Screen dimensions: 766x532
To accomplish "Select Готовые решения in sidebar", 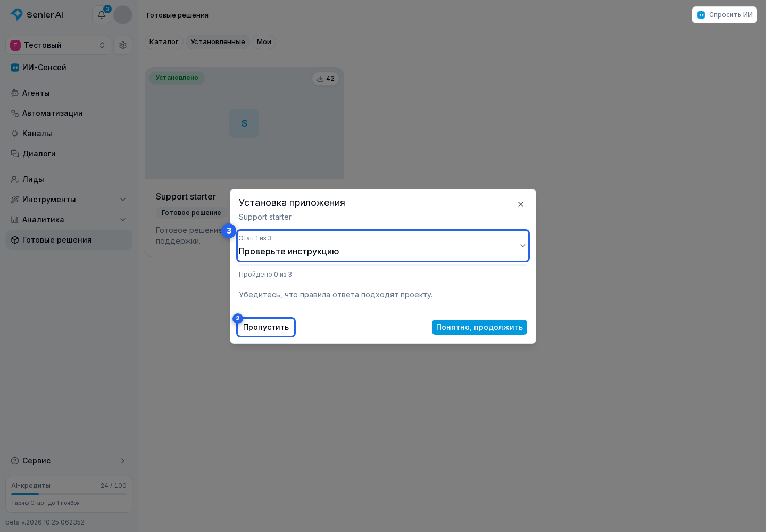I will (69, 240).
